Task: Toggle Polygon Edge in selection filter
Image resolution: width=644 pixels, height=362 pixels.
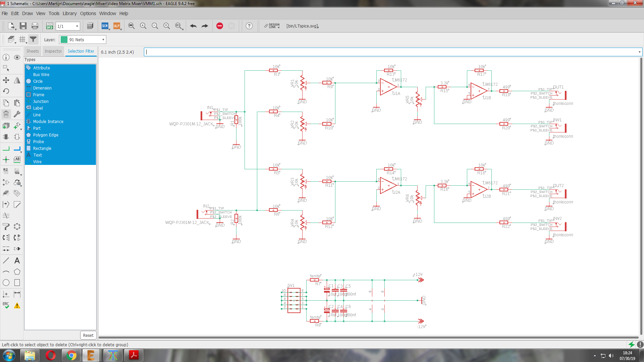Action: [x=60, y=135]
